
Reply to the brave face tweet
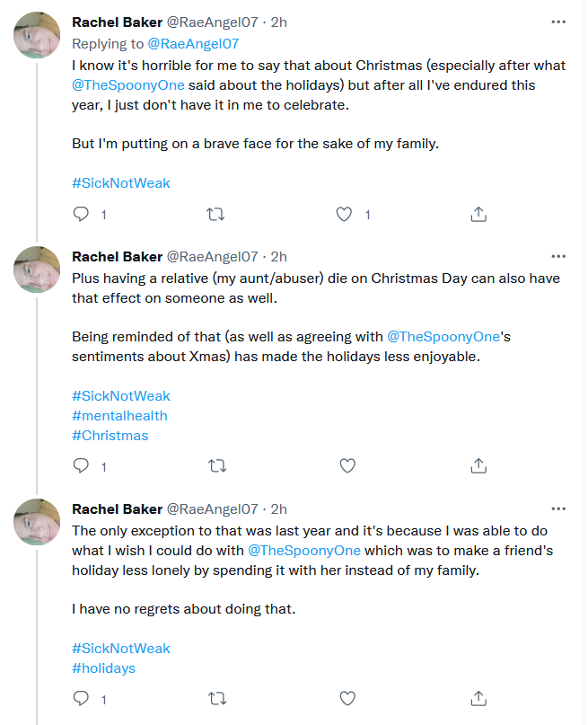click(82, 214)
